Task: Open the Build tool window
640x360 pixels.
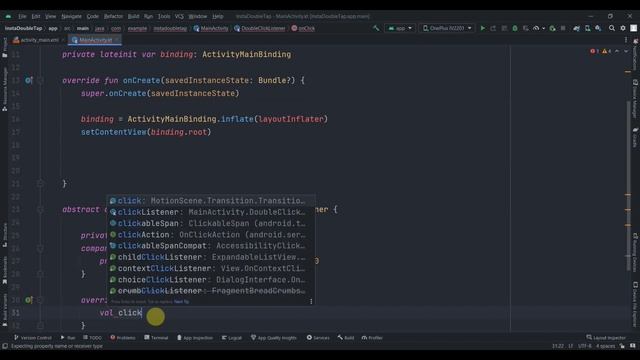Action: click(x=346, y=338)
